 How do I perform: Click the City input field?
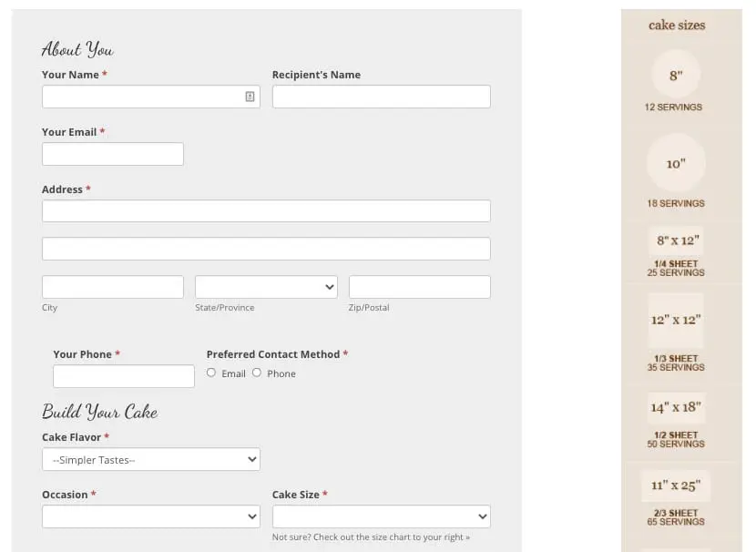click(x=113, y=287)
